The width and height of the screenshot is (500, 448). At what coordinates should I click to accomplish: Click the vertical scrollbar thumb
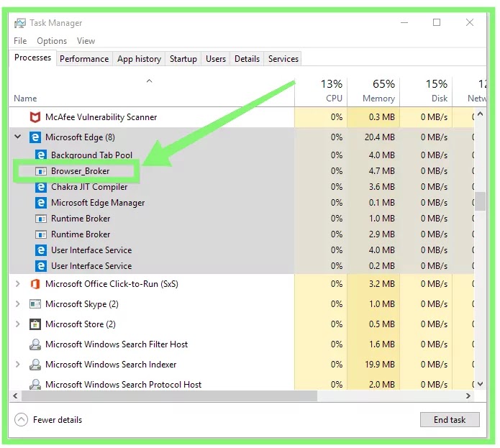pyautogui.click(x=481, y=201)
